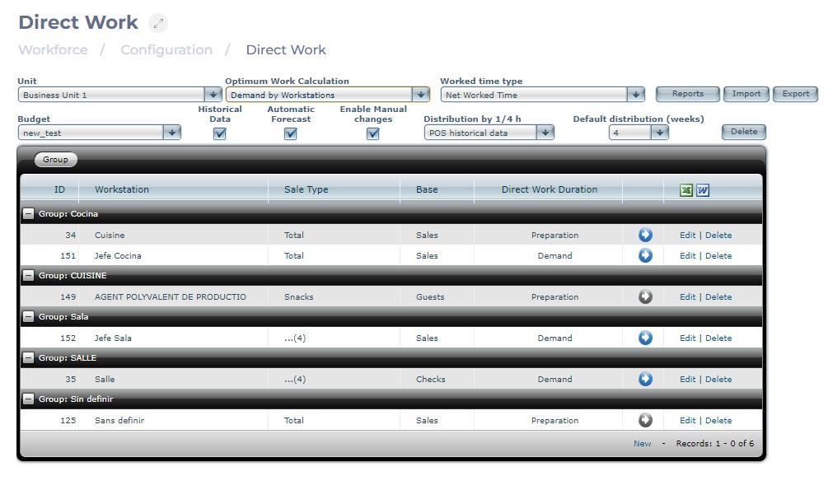Go to Configuration breadcrumb item

[x=166, y=50]
